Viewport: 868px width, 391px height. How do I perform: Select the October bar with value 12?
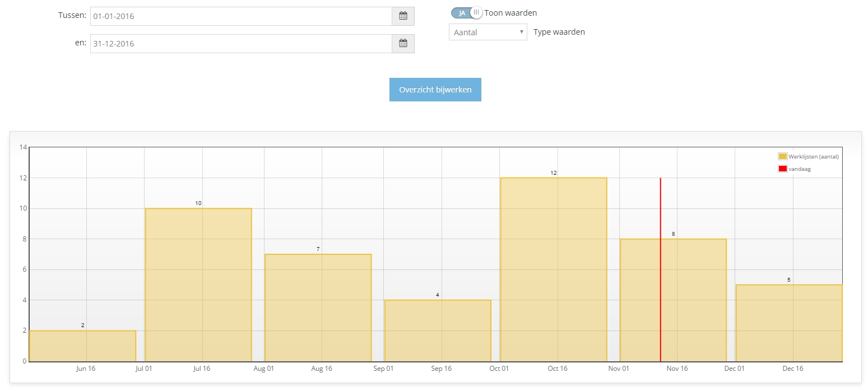pos(553,269)
